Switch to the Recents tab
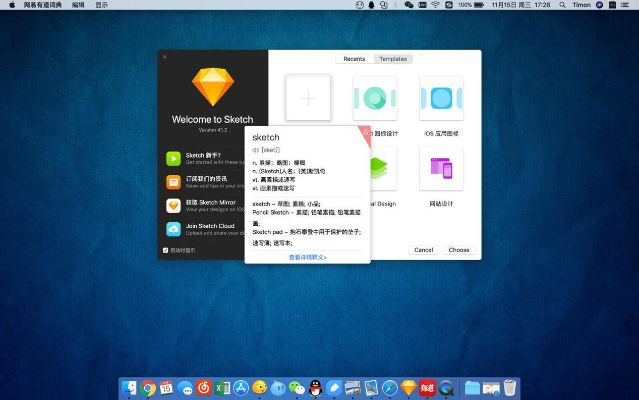639x400 pixels. tap(354, 59)
